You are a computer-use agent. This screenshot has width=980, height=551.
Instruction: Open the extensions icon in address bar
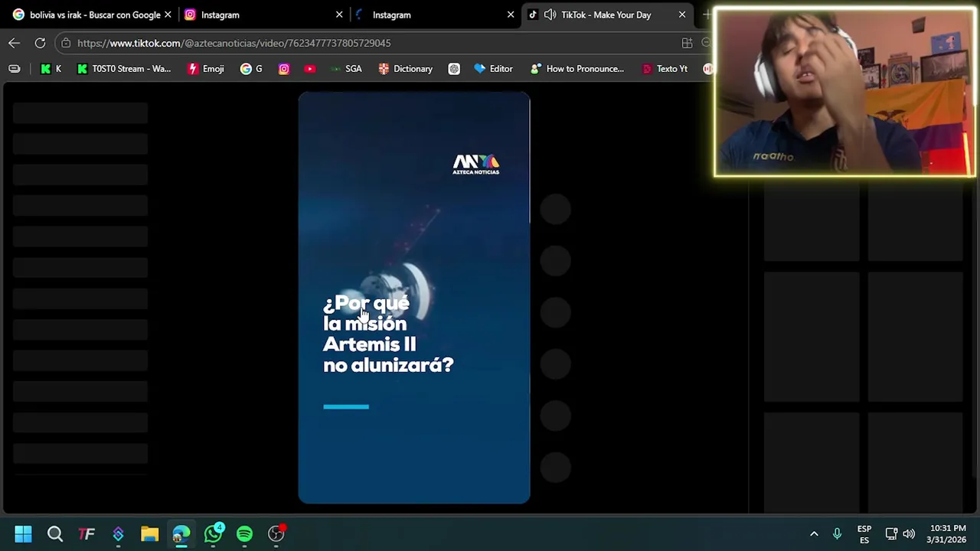(687, 43)
